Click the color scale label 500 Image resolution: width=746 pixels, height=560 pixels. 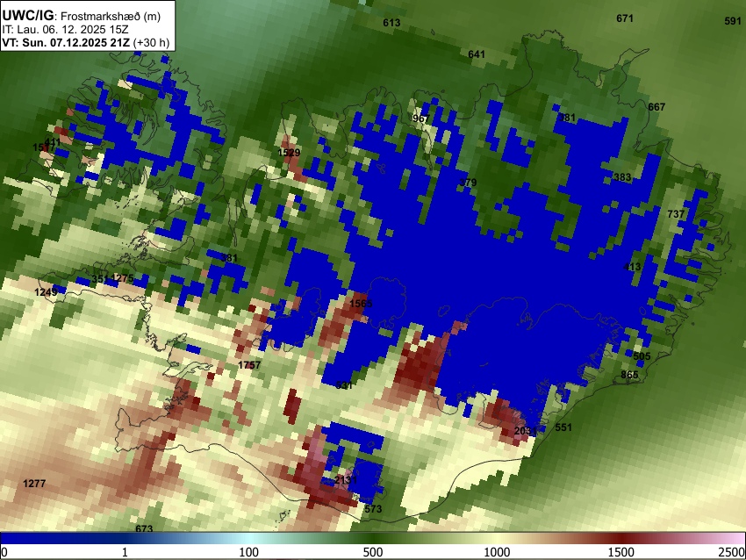pyautogui.click(x=373, y=552)
